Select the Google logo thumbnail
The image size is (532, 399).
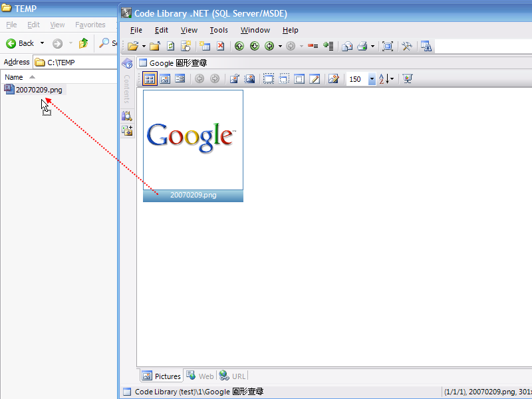(193, 140)
